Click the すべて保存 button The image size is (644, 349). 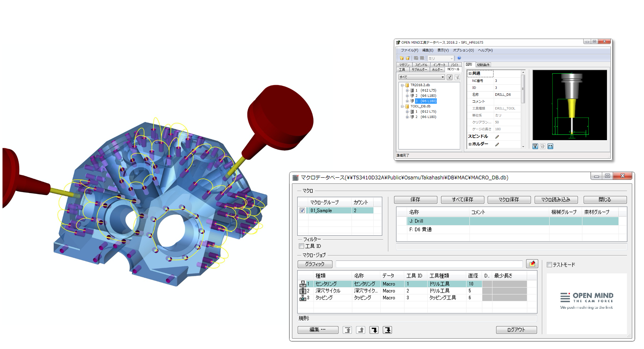coord(462,200)
